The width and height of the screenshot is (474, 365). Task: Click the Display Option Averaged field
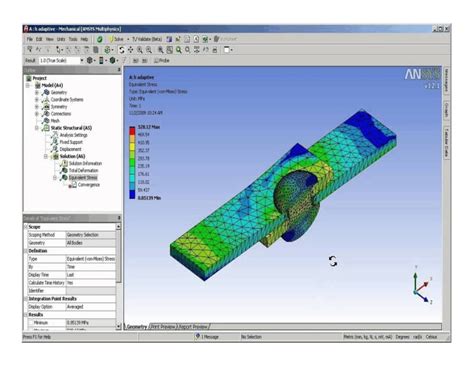(91, 307)
